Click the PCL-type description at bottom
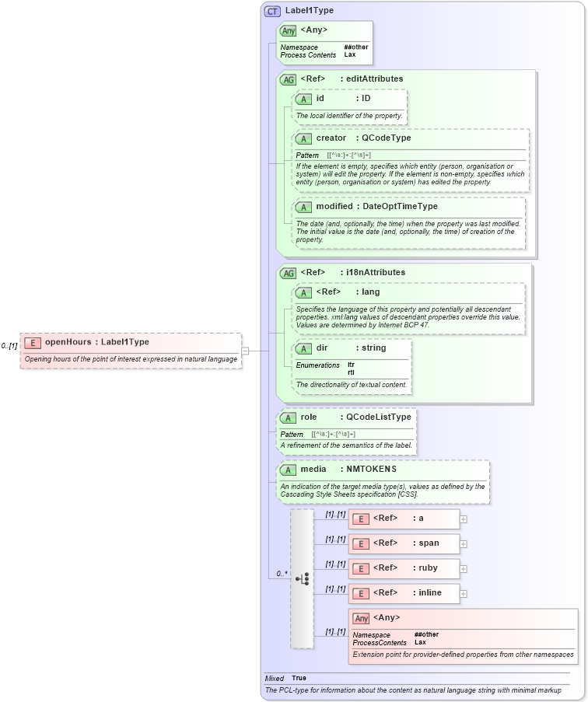Screen dimensions: 588x702 413,690
